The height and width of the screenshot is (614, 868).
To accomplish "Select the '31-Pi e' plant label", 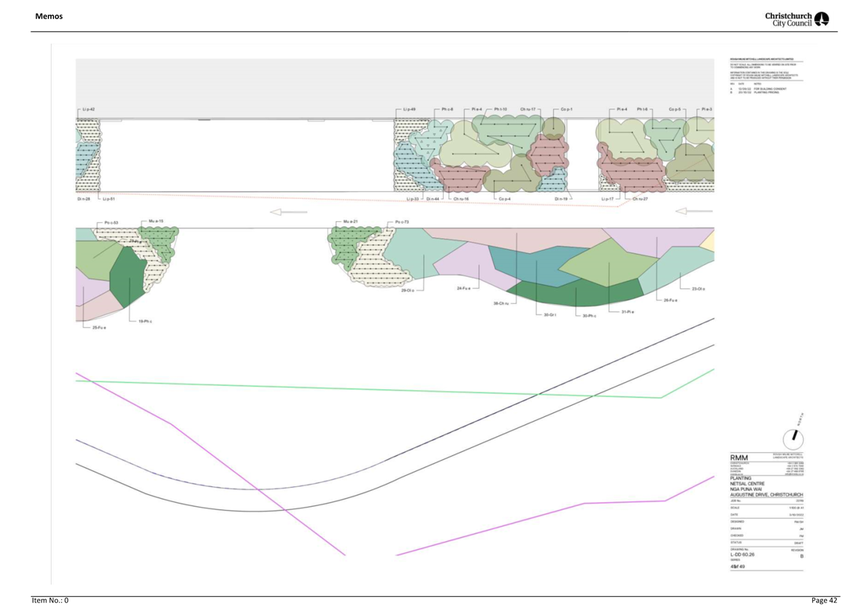I will pos(628,312).
